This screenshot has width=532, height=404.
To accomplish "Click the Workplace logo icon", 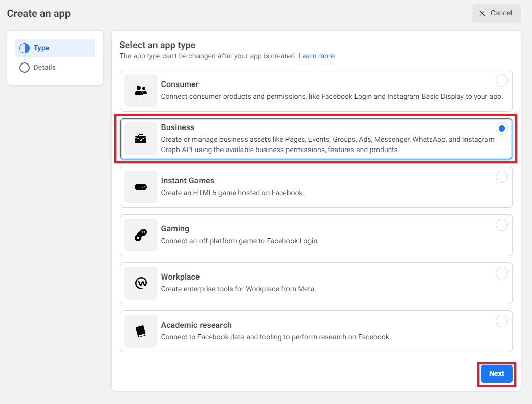I will tap(141, 283).
